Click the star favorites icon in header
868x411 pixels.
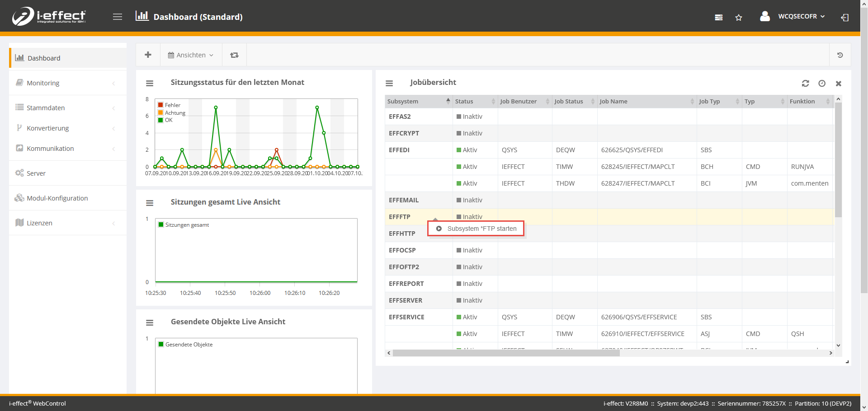739,18
